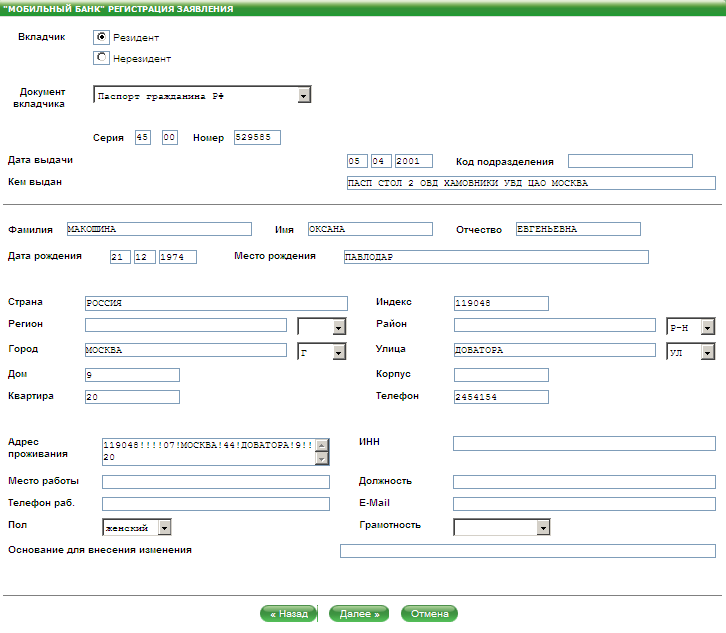
Task: Click the Основание для внесения изменения field
Action: click(x=528, y=551)
